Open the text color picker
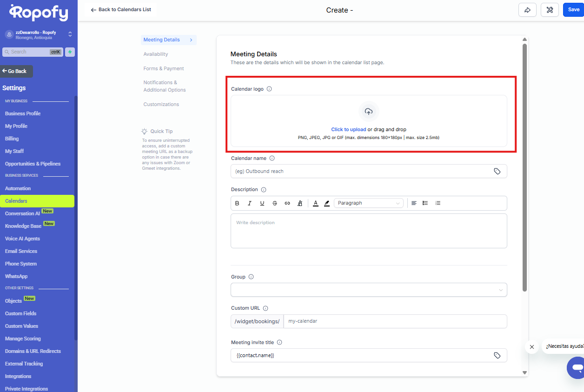This screenshot has height=392, width=584. 316,203
